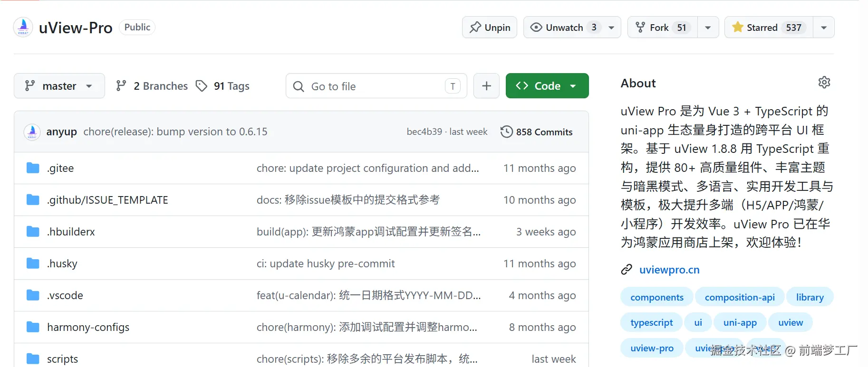Open the latest commit message about version 0.6.15

pyautogui.click(x=175, y=132)
